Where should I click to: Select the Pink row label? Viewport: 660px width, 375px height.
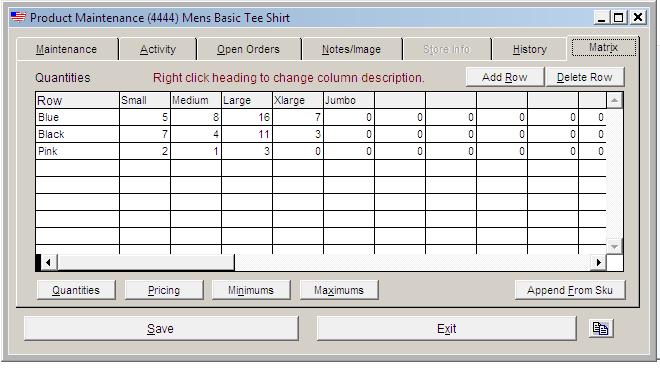click(x=77, y=151)
